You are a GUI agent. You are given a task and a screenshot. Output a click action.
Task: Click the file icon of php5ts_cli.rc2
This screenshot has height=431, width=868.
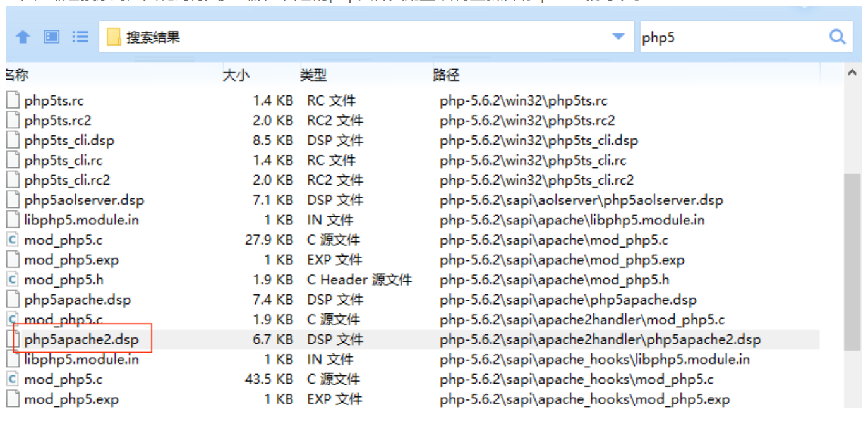click(13, 180)
